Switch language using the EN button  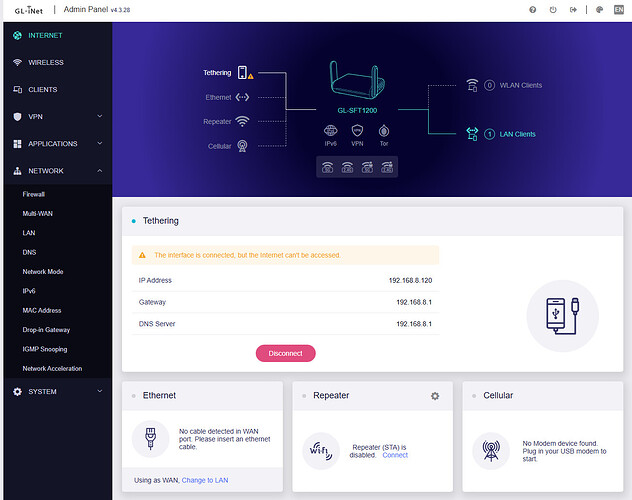pos(620,9)
